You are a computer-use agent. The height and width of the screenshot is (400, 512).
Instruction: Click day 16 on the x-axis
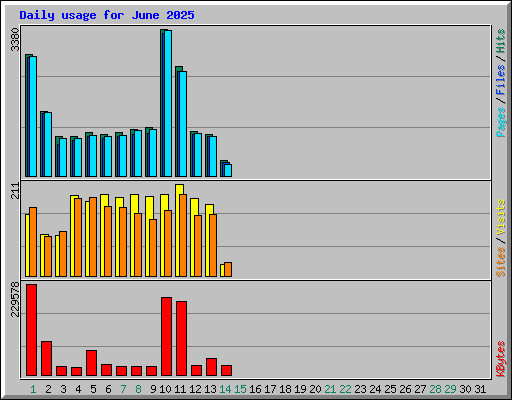click(255, 389)
